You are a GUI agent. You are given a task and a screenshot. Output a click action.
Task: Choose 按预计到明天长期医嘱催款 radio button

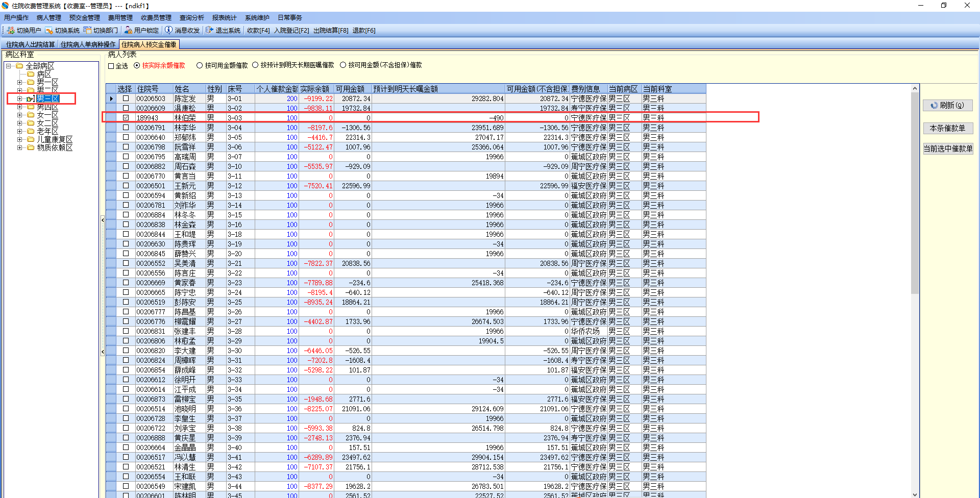pos(255,65)
